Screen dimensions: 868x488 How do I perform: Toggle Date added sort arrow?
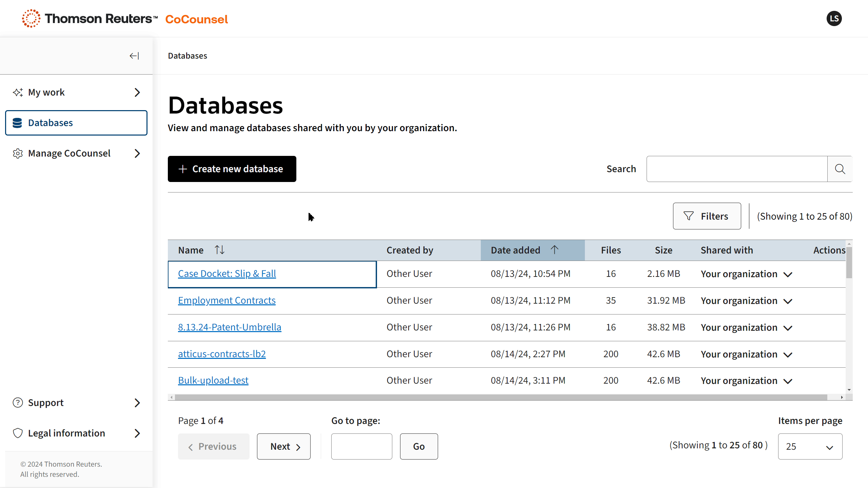tap(554, 250)
